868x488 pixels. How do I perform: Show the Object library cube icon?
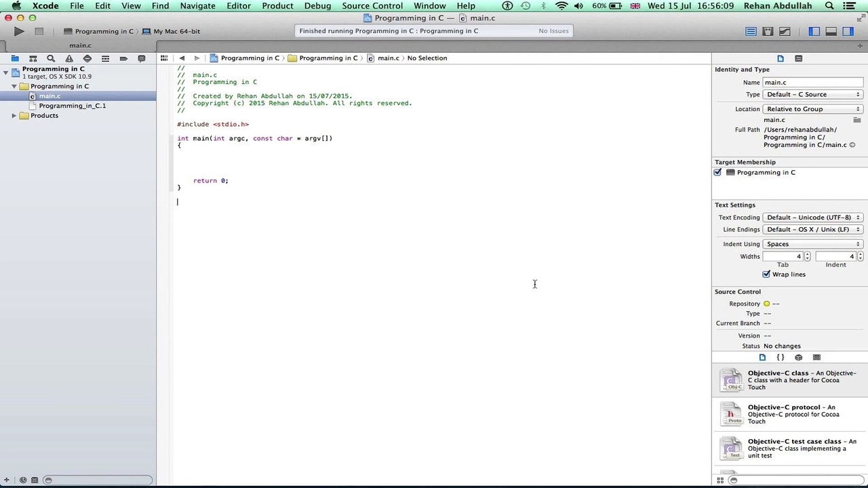pos(798,357)
